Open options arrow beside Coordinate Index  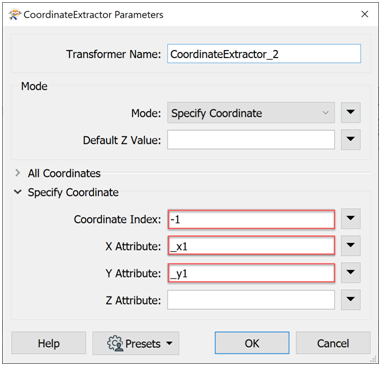[x=351, y=219]
